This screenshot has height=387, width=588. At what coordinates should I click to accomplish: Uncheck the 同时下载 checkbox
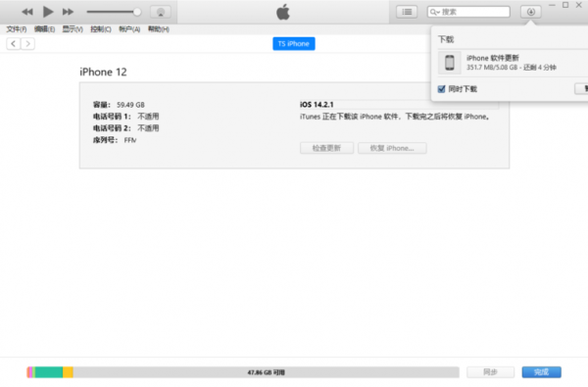(441, 89)
